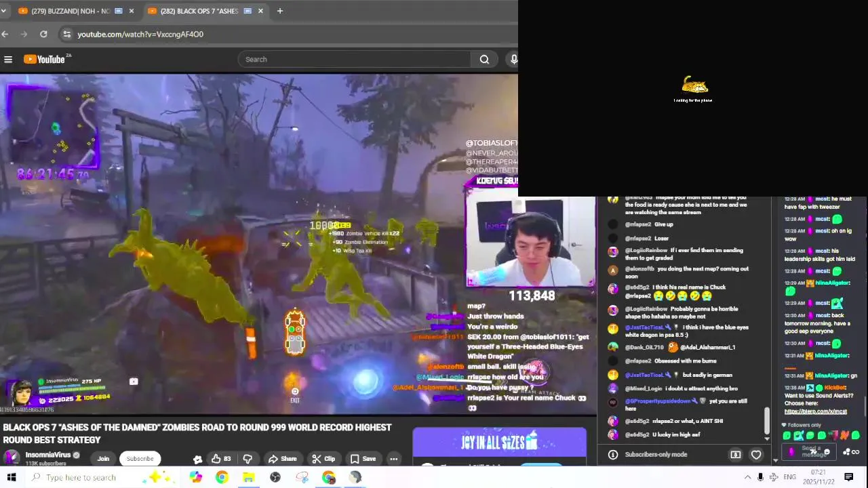Like the video showing 83 likes

[220, 459]
